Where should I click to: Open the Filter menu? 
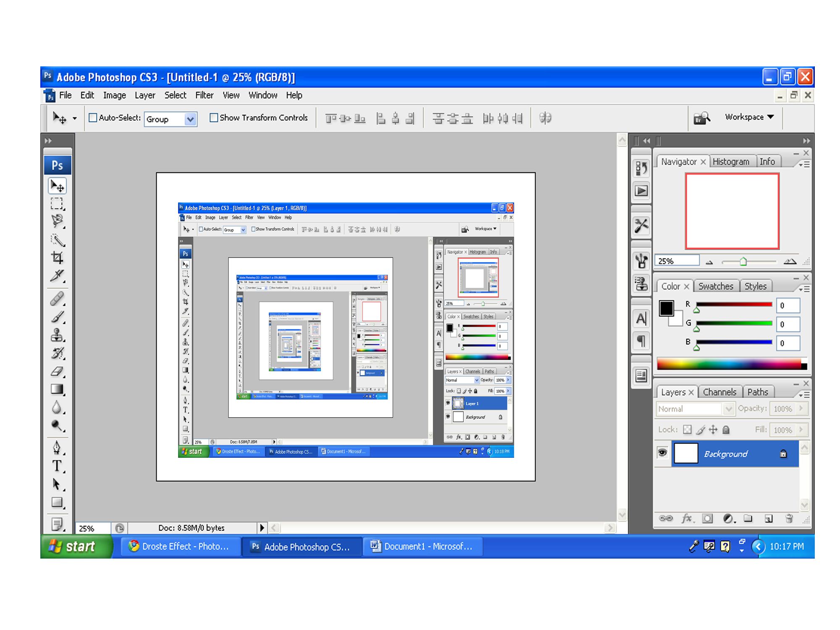tap(205, 95)
